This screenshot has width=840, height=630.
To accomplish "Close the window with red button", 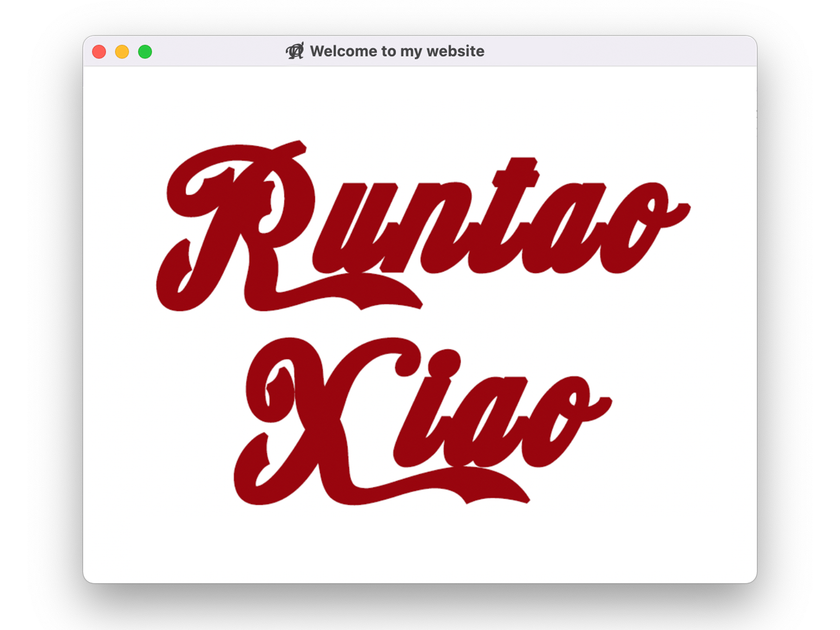I will click(x=99, y=52).
